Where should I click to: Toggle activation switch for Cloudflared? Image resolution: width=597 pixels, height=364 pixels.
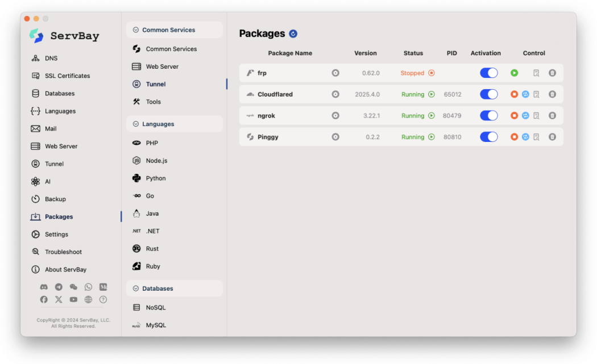tap(488, 94)
